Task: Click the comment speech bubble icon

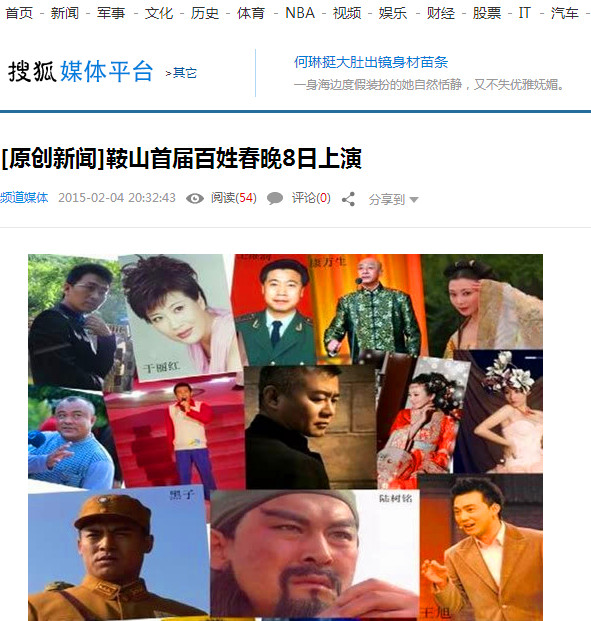Action: 275,198
